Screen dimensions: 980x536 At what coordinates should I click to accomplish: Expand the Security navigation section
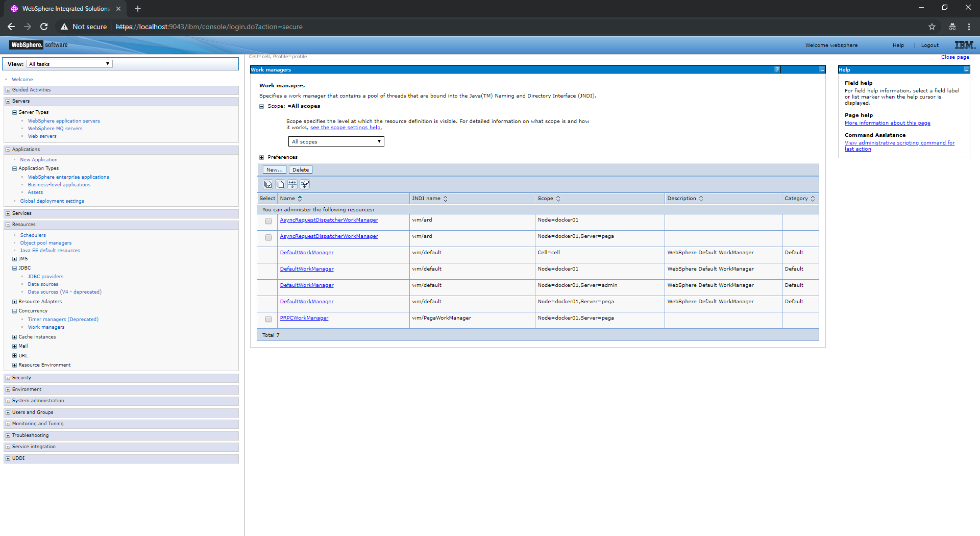point(8,378)
